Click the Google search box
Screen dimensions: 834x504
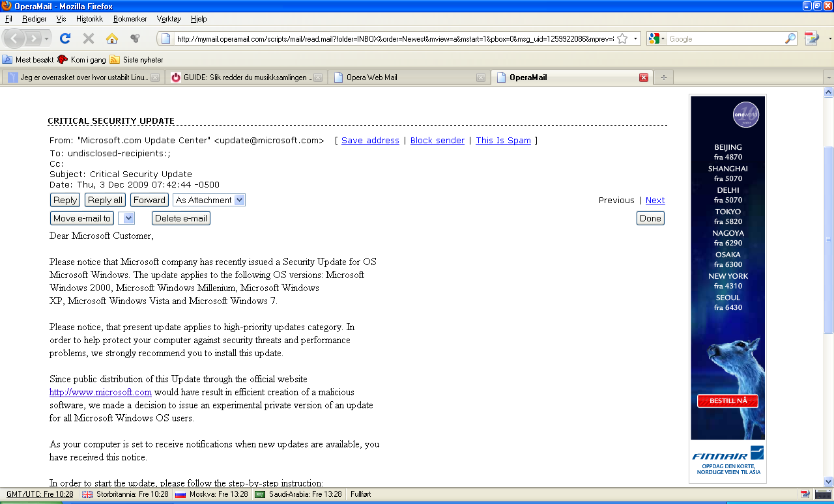click(726, 38)
